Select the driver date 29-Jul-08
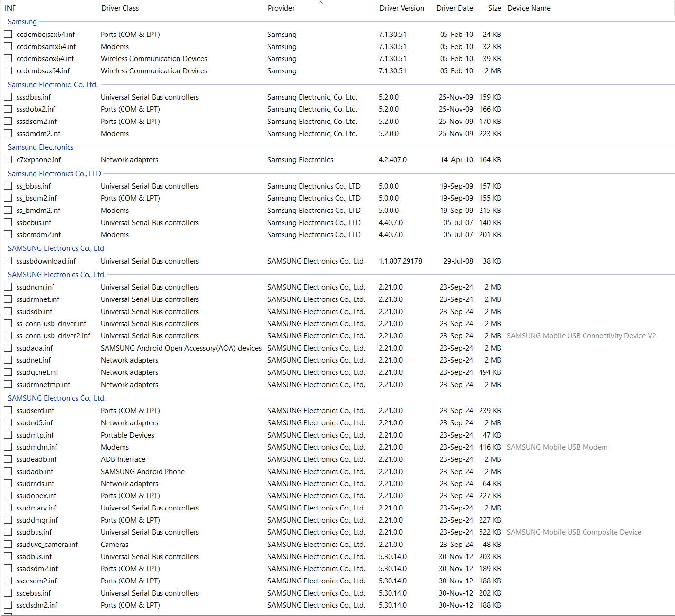 click(458, 261)
